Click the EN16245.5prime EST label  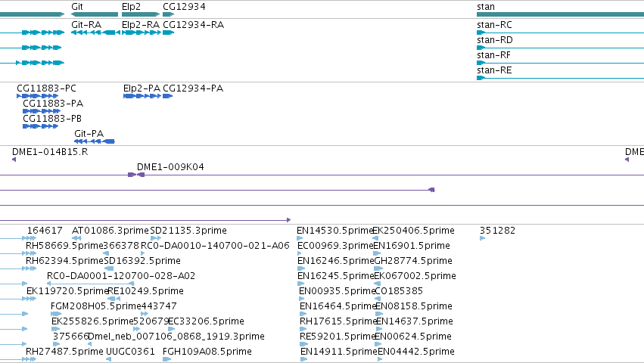[x=335, y=276]
